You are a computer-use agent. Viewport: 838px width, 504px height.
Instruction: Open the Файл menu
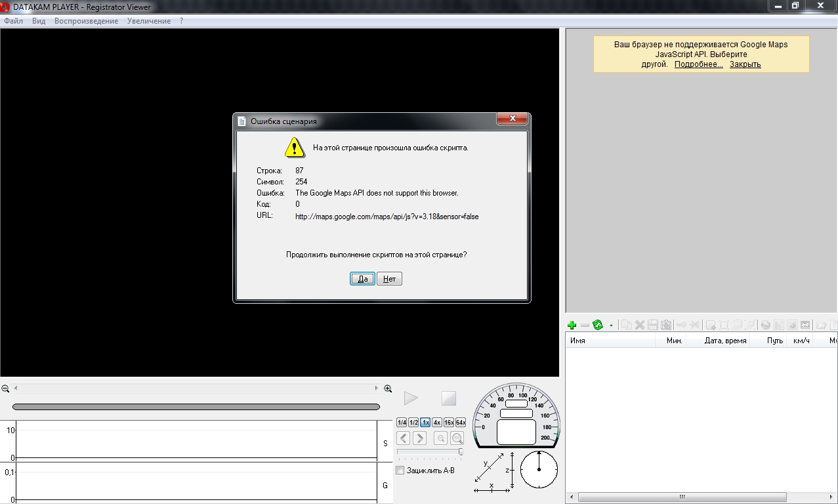[x=13, y=21]
